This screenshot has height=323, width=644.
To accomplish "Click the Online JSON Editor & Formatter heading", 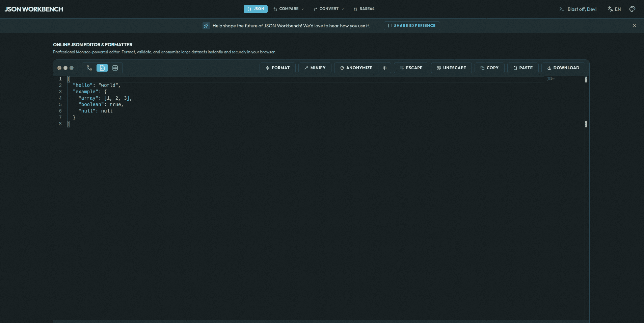I will (92, 45).
